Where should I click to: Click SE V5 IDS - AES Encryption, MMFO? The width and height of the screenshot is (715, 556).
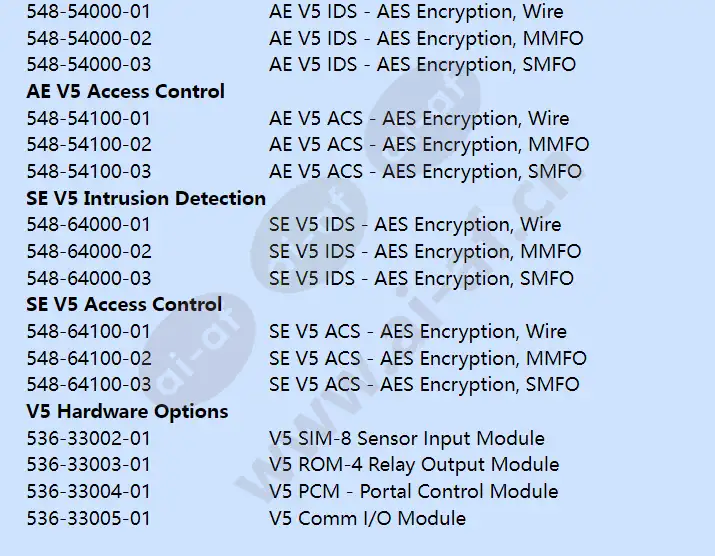point(425,251)
